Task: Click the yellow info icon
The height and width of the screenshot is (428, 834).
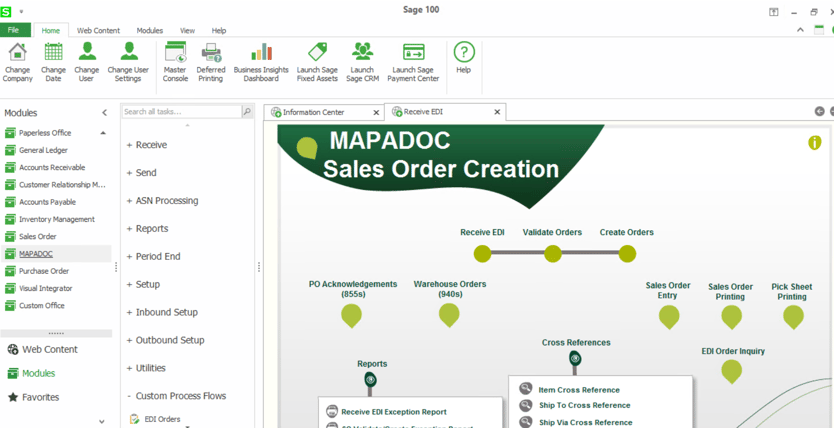Action: coord(815,142)
